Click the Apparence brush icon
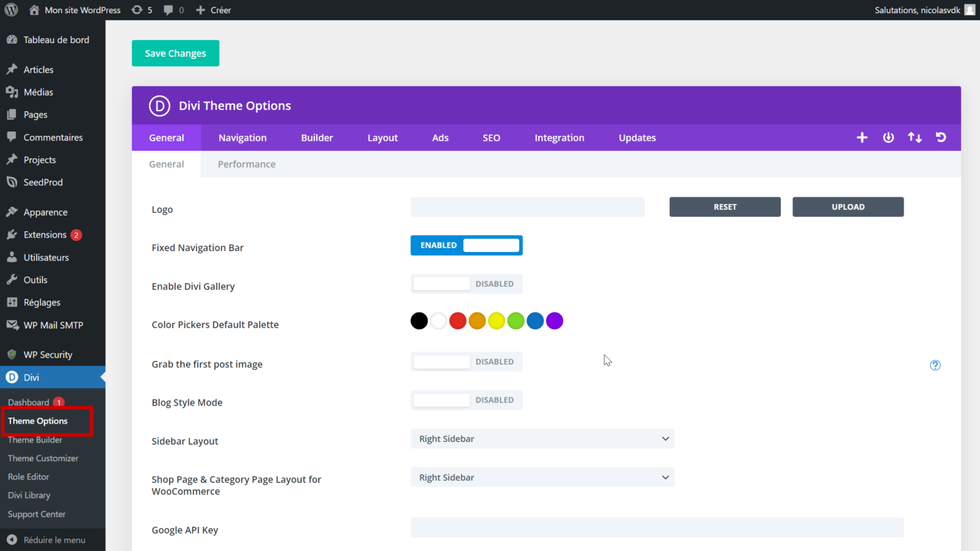Screen dimensions: 980x551 [12, 212]
